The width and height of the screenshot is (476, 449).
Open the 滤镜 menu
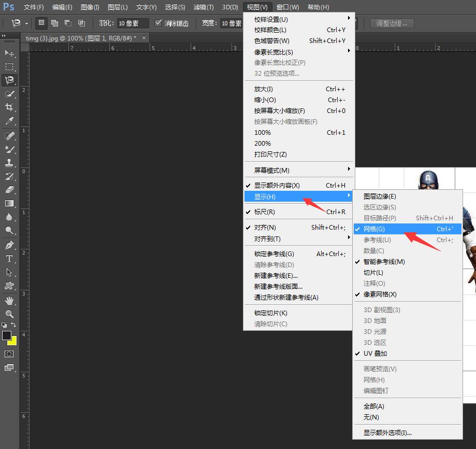click(x=203, y=7)
